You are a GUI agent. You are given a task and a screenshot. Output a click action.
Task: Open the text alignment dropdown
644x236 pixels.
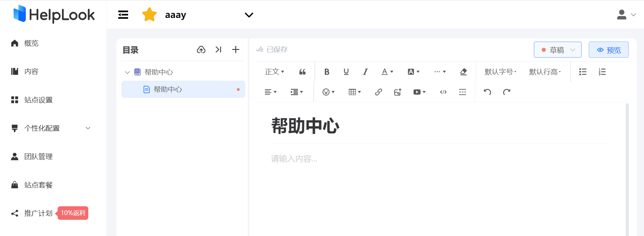271,92
